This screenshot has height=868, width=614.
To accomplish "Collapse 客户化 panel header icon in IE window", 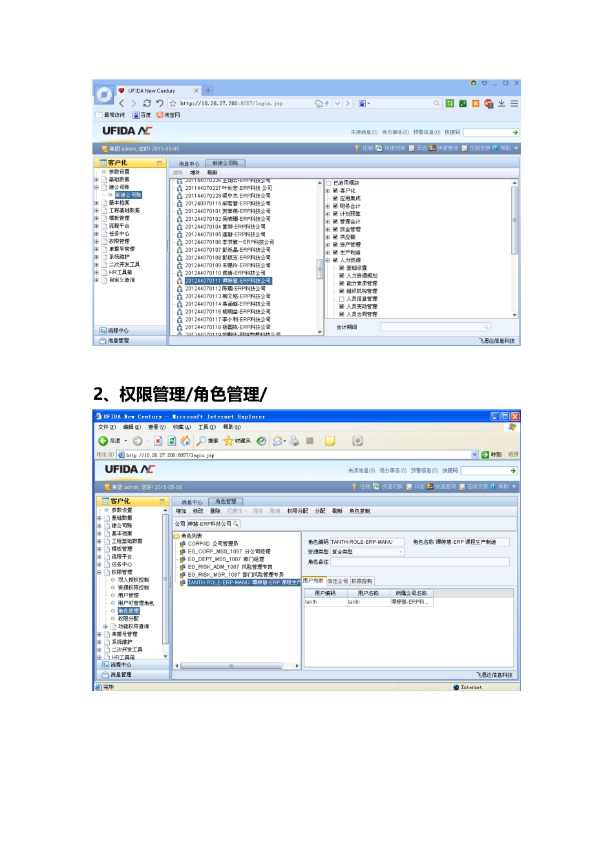I will click(x=162, y=501).
